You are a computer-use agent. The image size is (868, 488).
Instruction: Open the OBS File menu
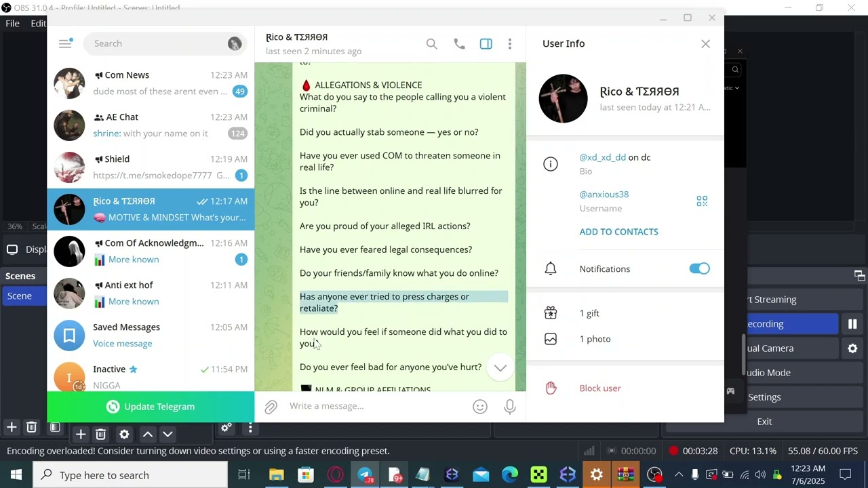click(x=12, y=24)
